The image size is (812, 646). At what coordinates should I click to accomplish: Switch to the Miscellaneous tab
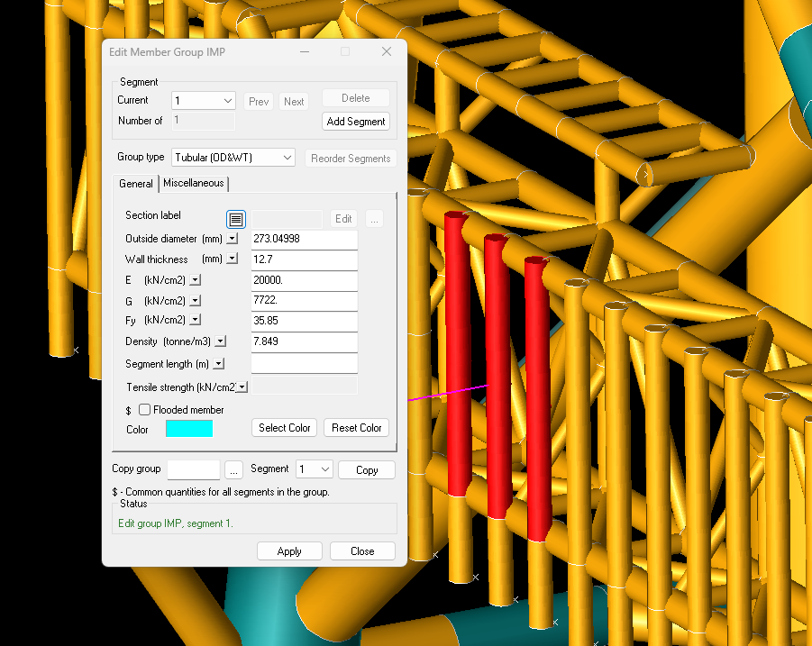(x=194, y=183)
